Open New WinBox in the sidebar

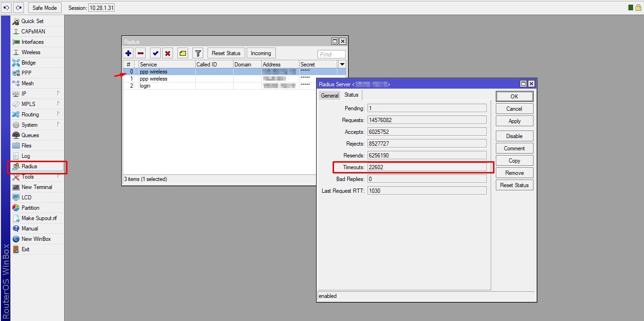coord(37,239)
